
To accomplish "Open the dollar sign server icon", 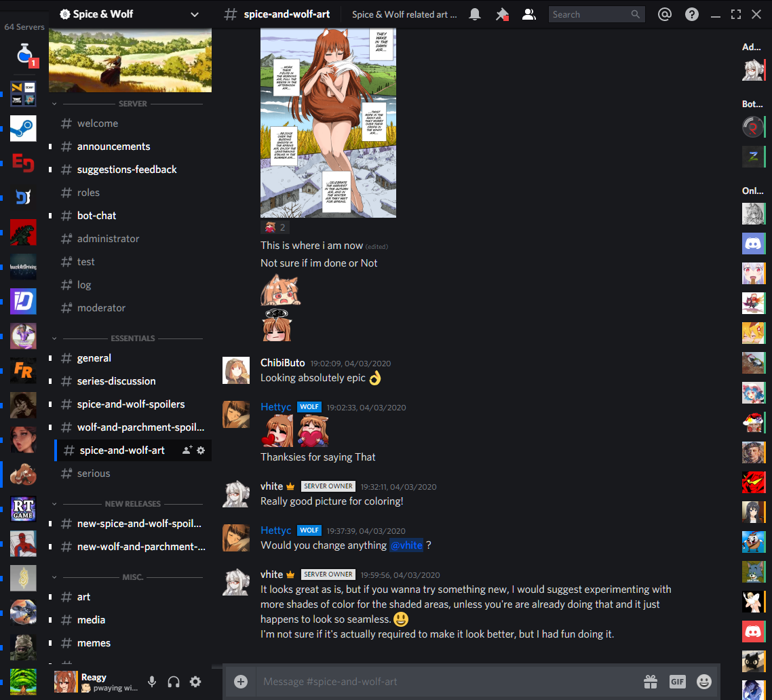I will pos(23,578).
